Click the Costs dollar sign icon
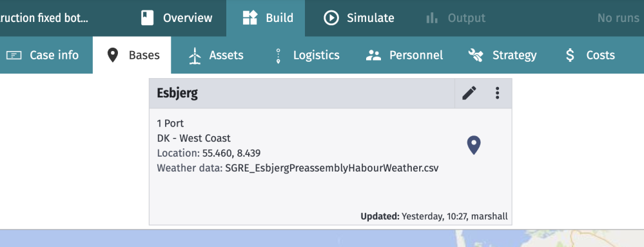The height and width of the screenshot is (247, 644). point(570,55)
